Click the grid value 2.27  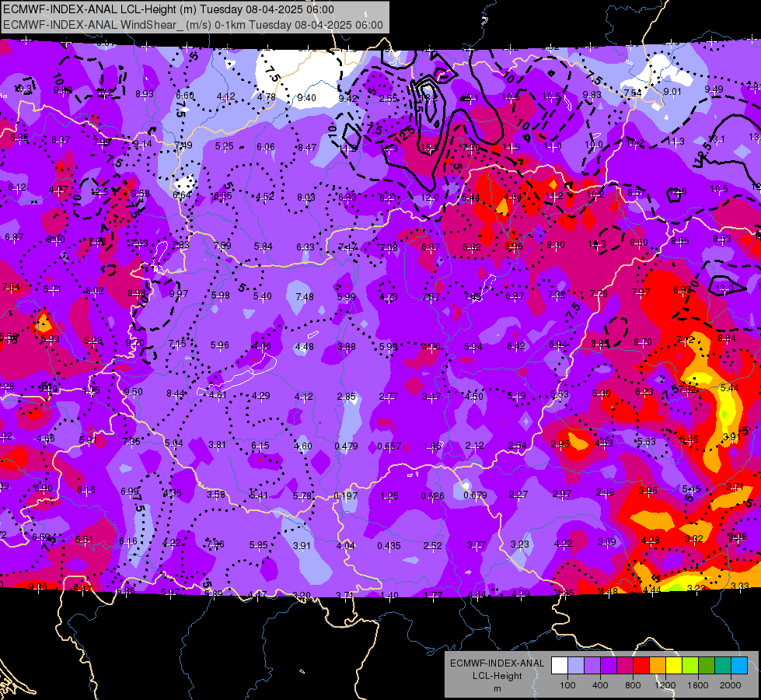click(518, 495)
